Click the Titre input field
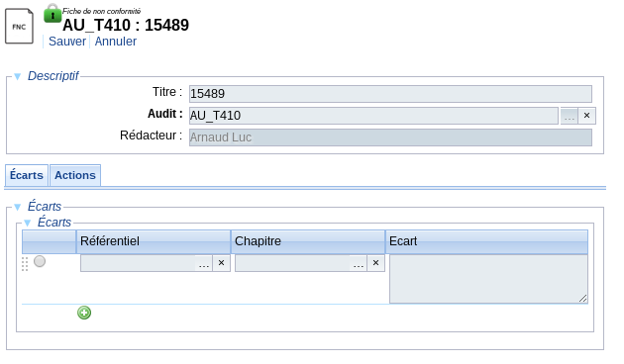 coord(390,94)
